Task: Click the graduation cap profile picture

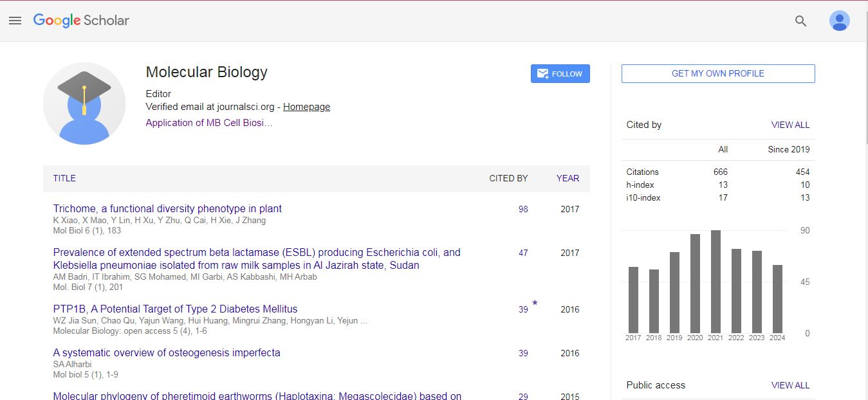Action: pos(84,104)
